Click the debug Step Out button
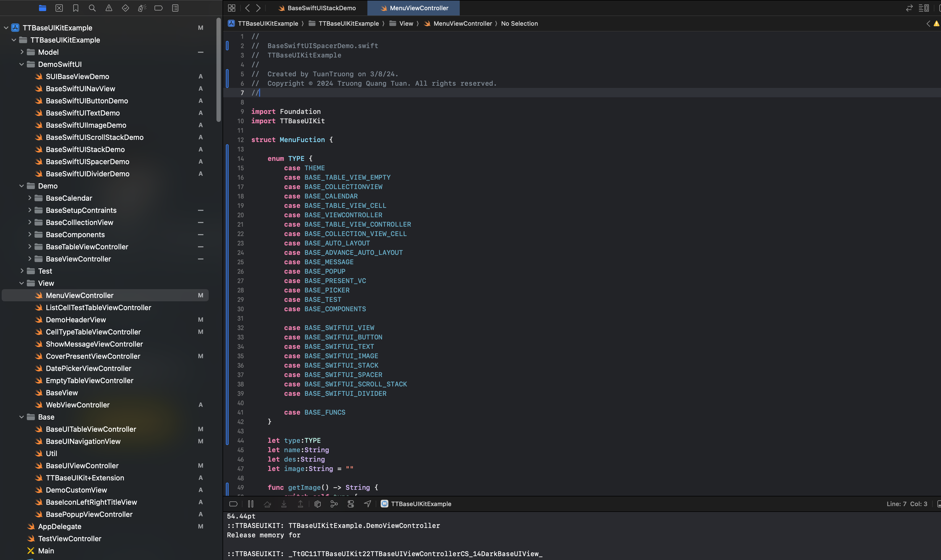 coord(300,504)
